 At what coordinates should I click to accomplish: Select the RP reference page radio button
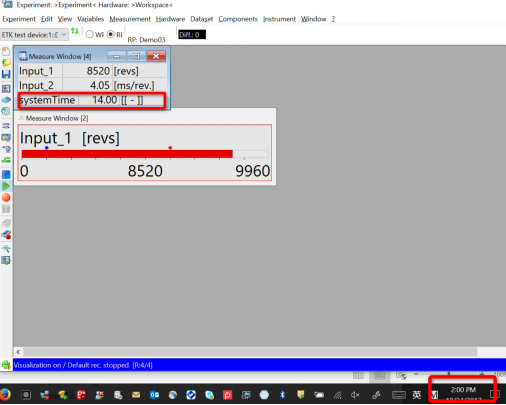pyautogui.click(x=110, y=34)
